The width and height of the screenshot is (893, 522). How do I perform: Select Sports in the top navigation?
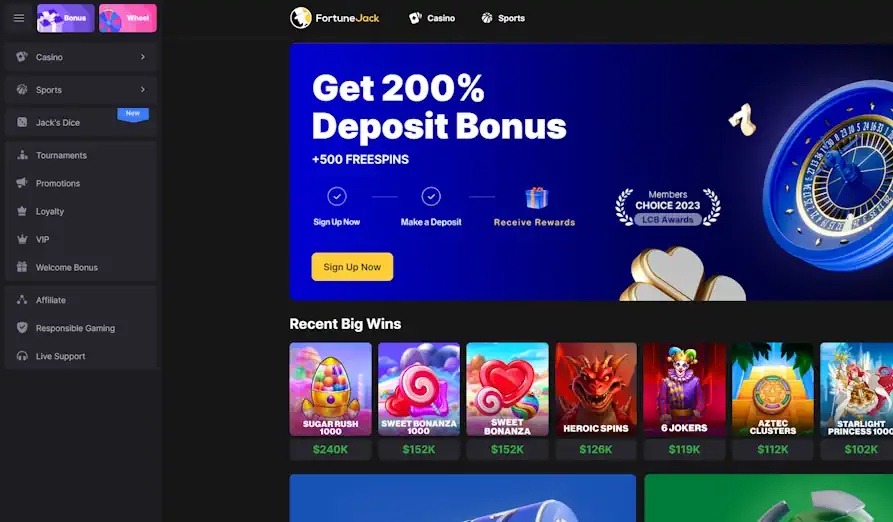click(503, 18)
